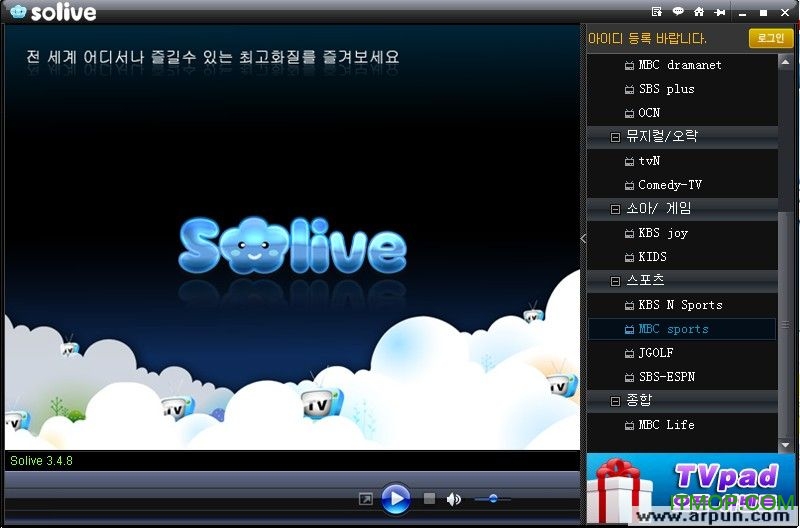Stop playback with the square button

(x=430, y=498)
